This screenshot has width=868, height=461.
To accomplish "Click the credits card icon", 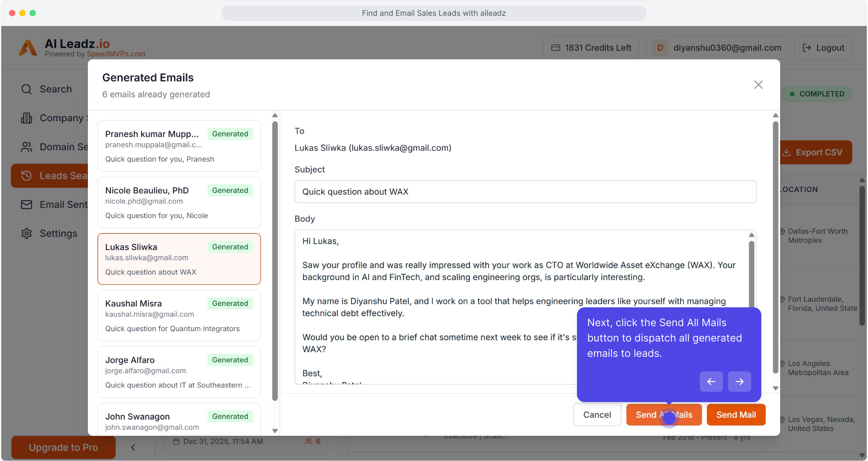I will coord(555,48).
